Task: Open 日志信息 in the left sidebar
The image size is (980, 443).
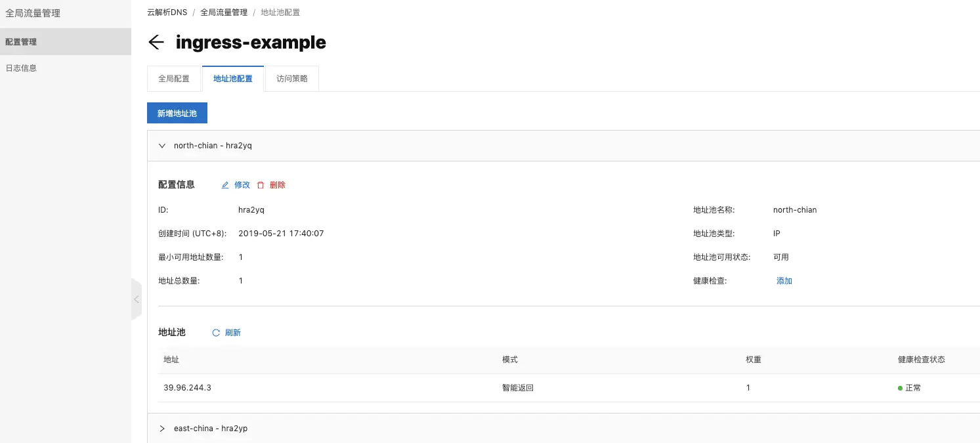Action: (x=21, y=68)
